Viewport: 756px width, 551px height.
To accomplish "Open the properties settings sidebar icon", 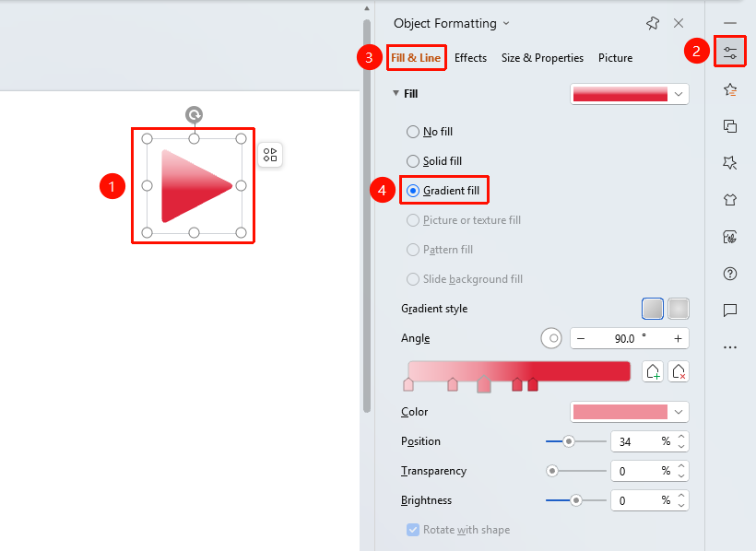I will pos(730,52).
